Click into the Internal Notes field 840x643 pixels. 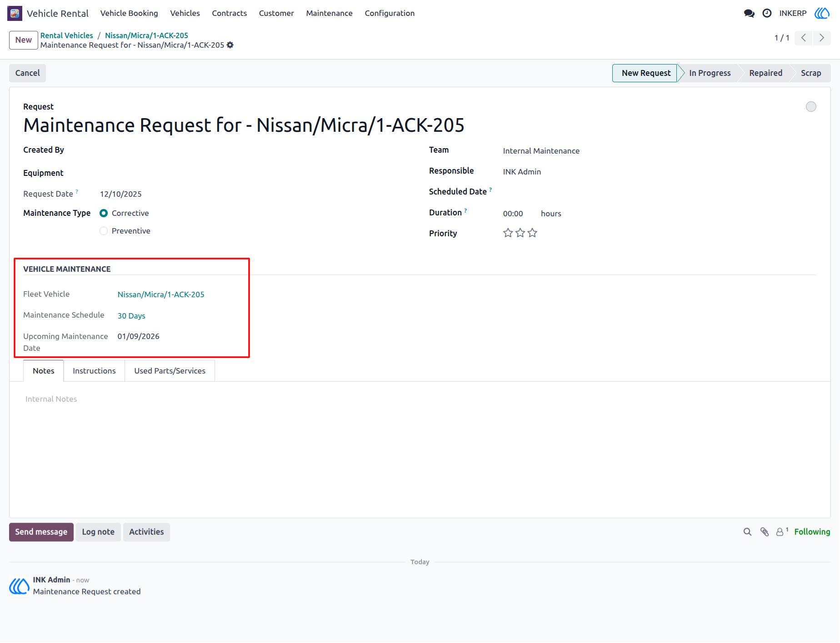click(420, 399)
